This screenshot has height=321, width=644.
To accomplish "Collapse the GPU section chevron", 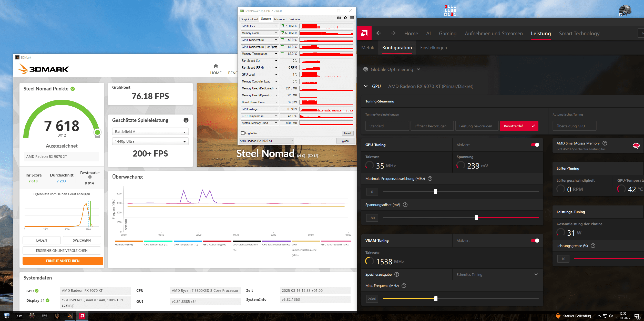I will (x=366, y=86).
